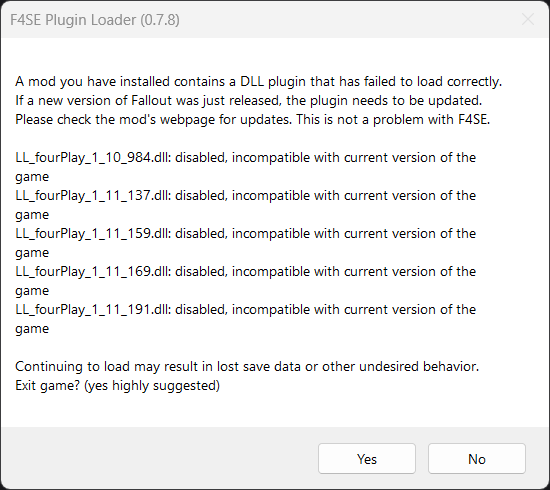Click the 'Exit game? (yes highly suggested)' prompt

(118, 385)
